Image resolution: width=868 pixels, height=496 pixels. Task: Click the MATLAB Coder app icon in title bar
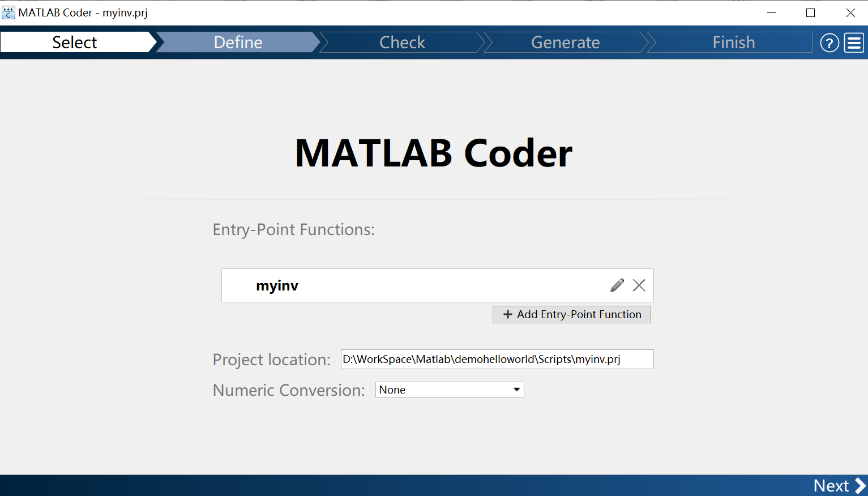(8, 12)
